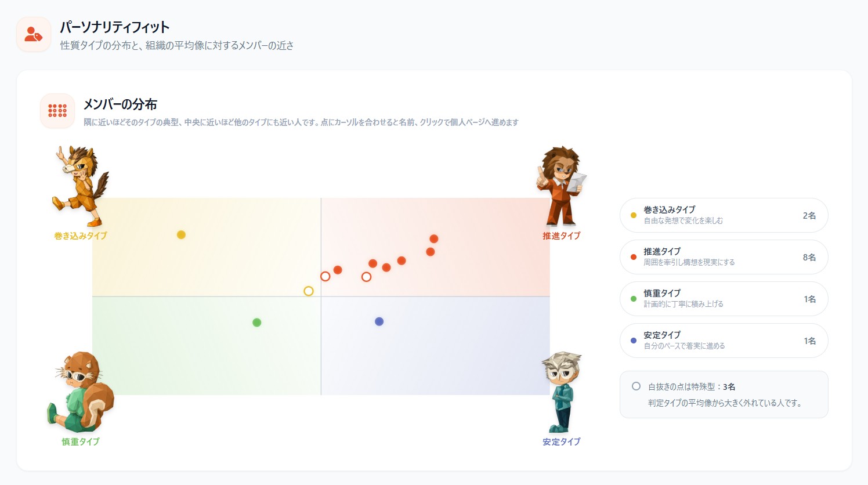Select the lion mascot for 推進タイプ
Screen dimensions: 868x485
point(561,186)
